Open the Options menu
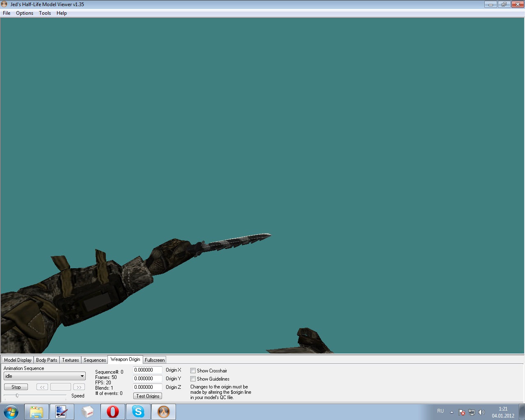The image size is (525, 420). click(25, 13)
